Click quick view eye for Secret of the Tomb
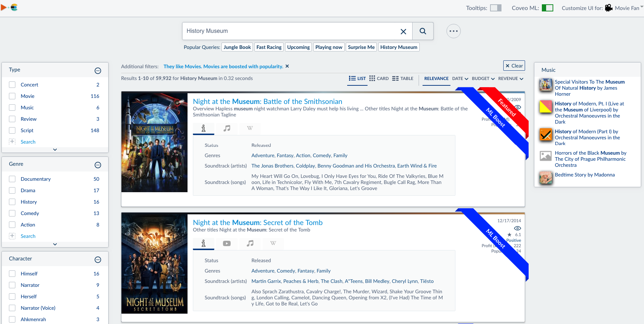Image resolution: width=644 pixels, height=324 pixels. [518, 228]
